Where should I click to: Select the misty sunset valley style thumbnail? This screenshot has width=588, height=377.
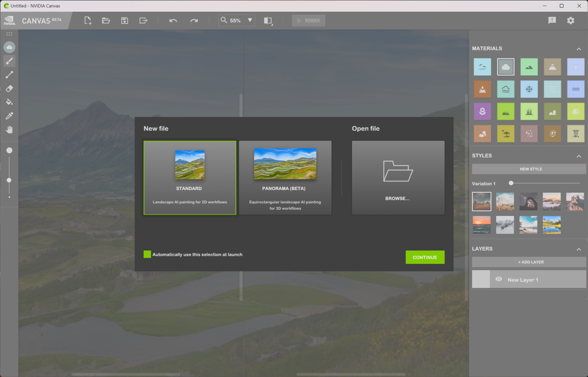coord(552,202)
